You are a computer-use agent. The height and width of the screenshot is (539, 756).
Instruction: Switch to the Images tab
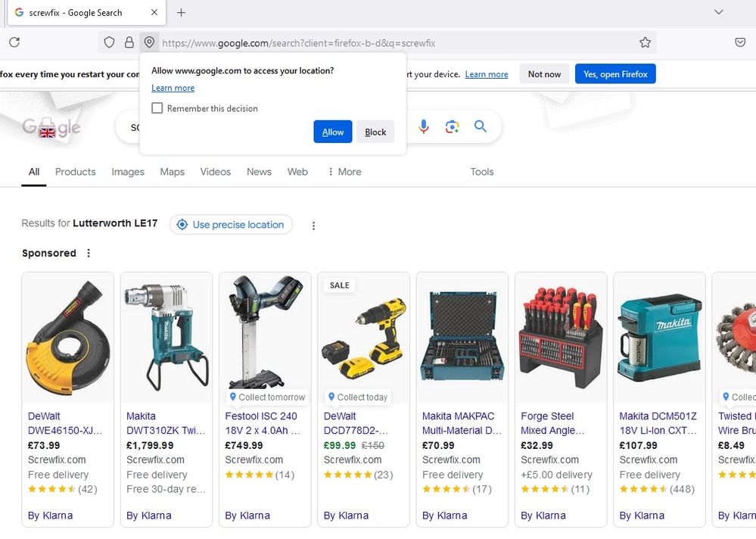click(128, 172)
